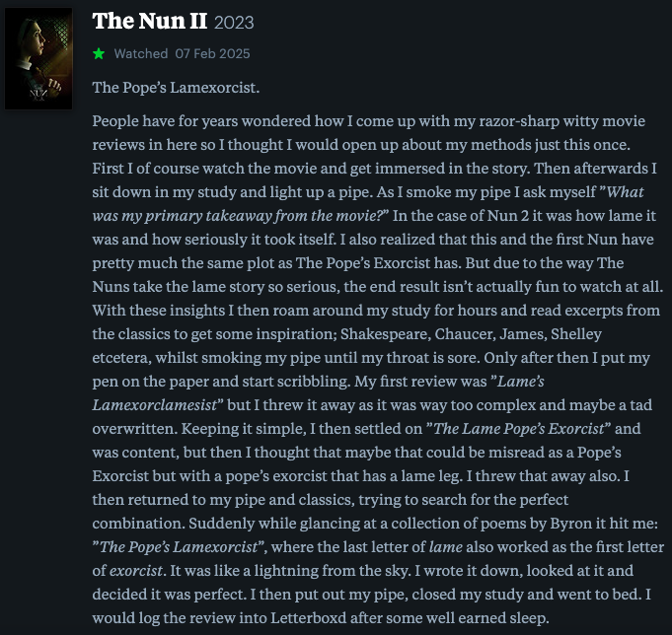Click the name Shakespeare in the review
This screenshot has width=672, height=635.
pyautogui.click(x=386, y=334)
